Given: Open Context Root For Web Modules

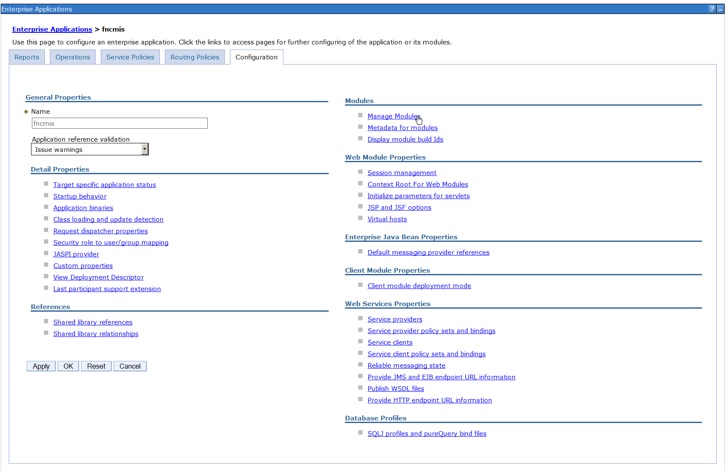Looking at the screenshot, I should tap(418, 185).
